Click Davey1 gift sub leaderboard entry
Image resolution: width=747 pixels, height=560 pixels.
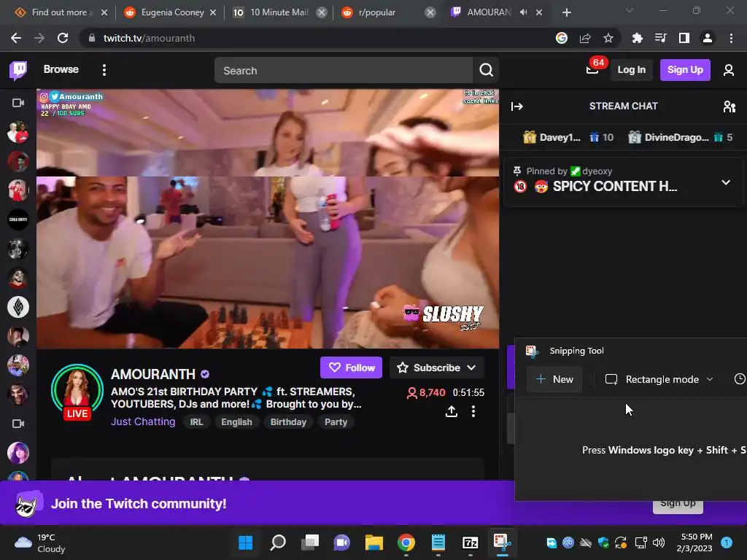click(x=568, y=138)
